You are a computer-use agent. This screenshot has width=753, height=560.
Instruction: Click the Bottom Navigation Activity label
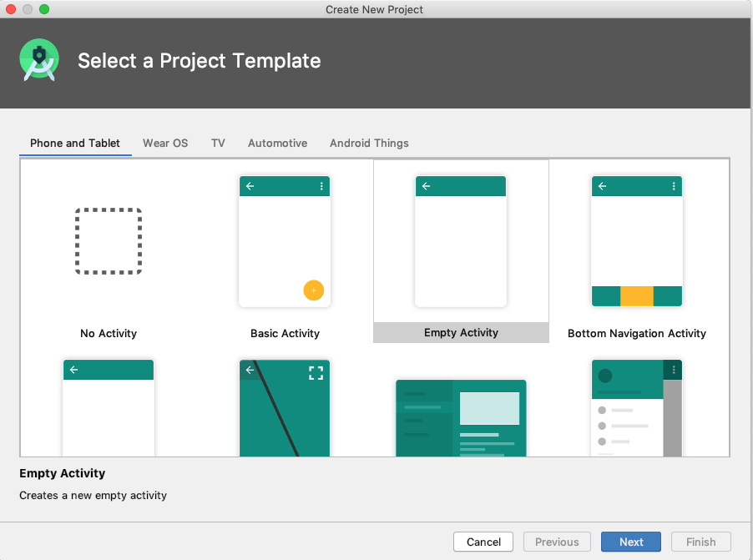(637, 333)
